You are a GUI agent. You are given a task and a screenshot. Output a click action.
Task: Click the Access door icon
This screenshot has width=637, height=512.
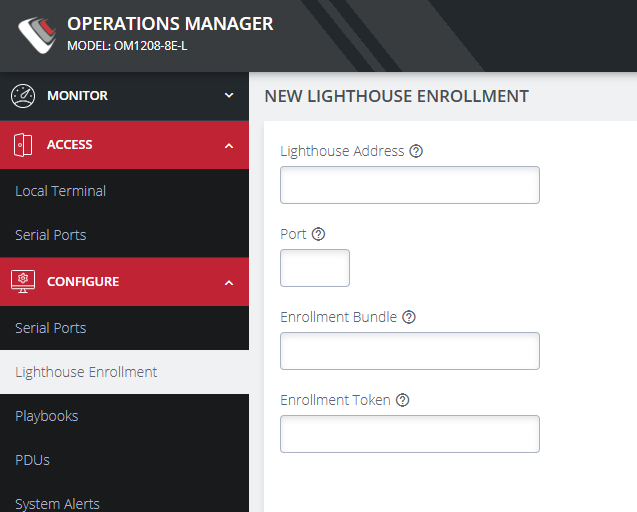click(23, 145)
